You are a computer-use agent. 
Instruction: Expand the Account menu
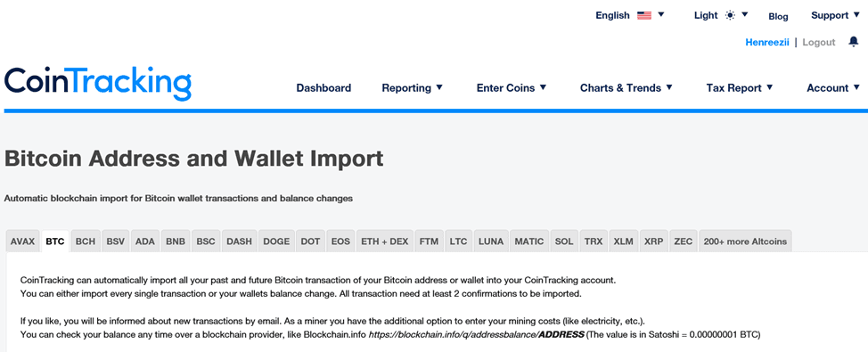pyautogui.click(x=833, y=87)
